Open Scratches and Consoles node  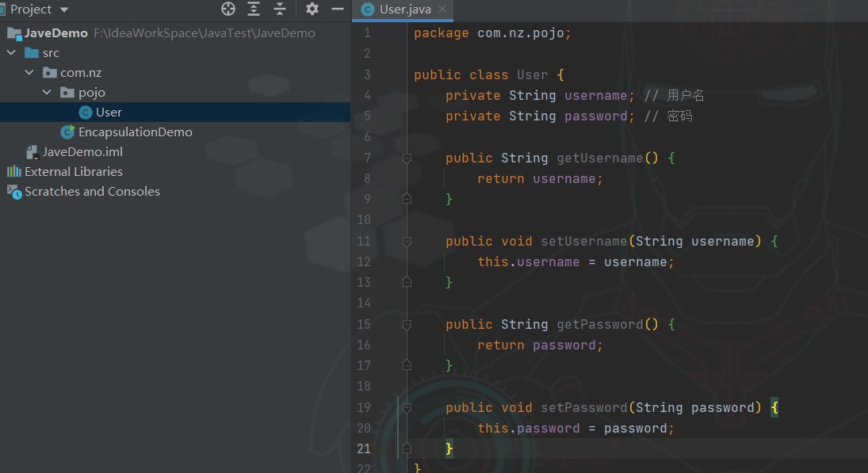[92, 192]
